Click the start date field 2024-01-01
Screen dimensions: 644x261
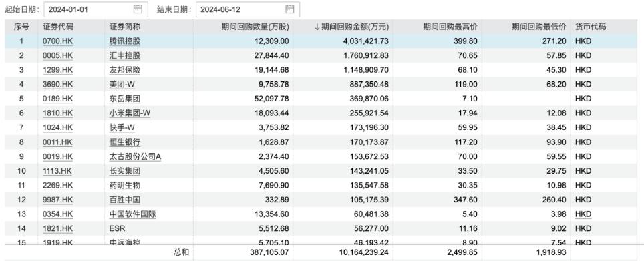coord(96,9)
